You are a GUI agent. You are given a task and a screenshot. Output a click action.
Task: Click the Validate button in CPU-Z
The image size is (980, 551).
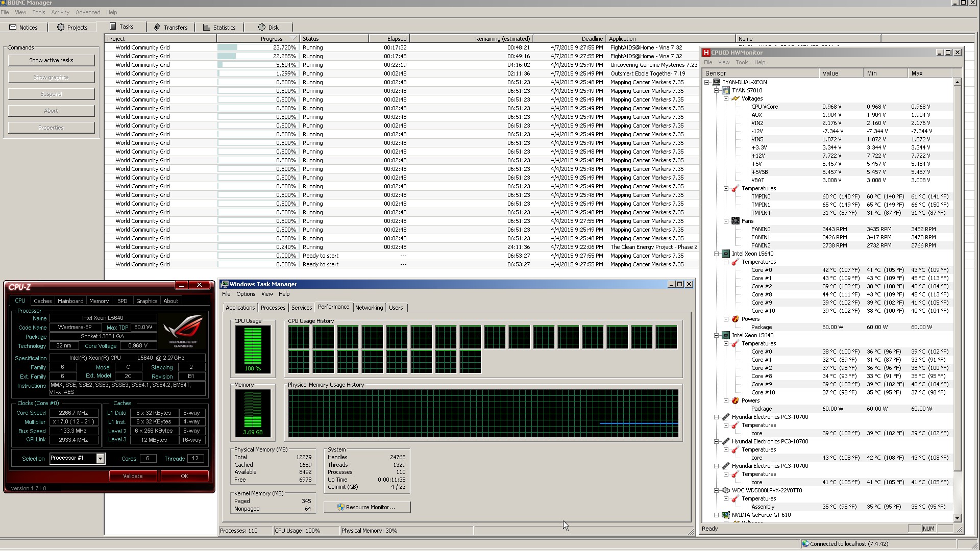(x=133, y=476)
